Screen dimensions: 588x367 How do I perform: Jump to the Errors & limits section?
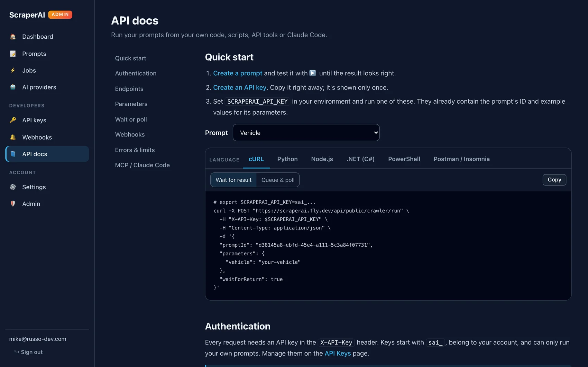[135, 150]
